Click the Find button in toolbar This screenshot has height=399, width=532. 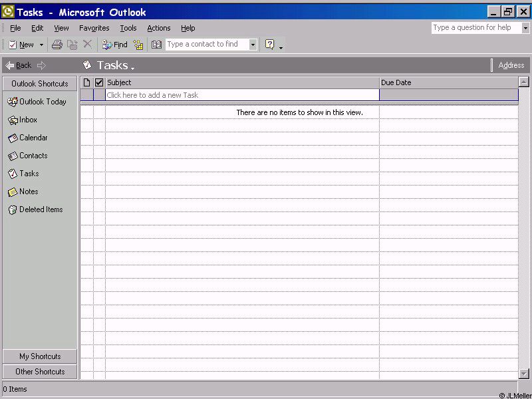pos(114,45)
